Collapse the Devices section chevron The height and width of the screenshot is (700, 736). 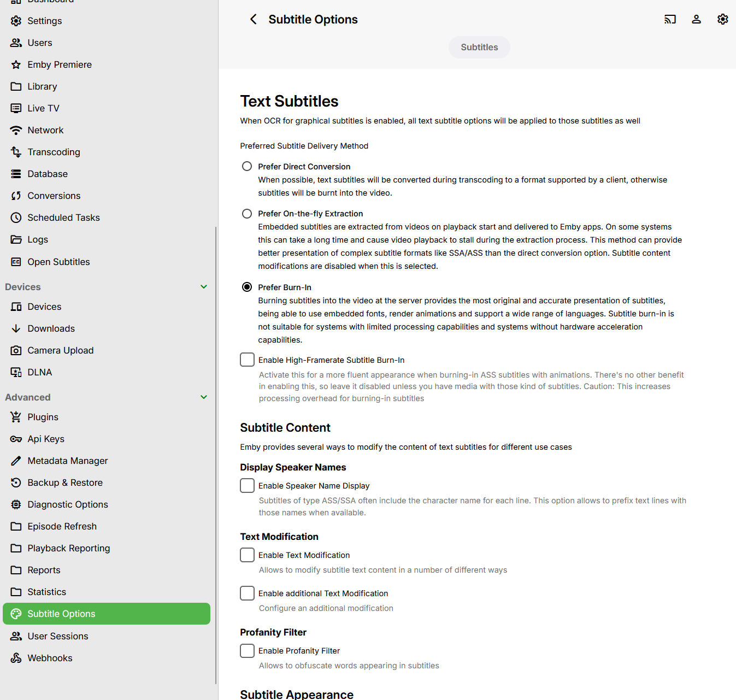click(x=204, y=287)
